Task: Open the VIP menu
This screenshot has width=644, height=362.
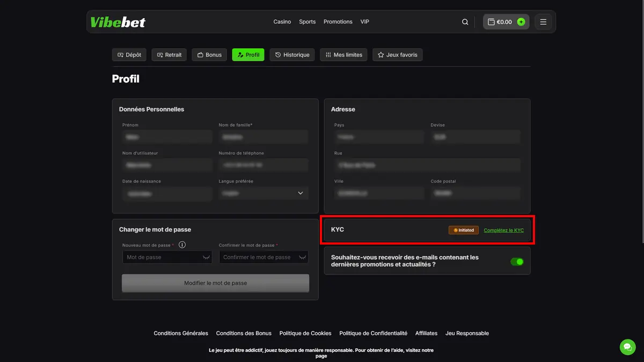Action: 365,22
